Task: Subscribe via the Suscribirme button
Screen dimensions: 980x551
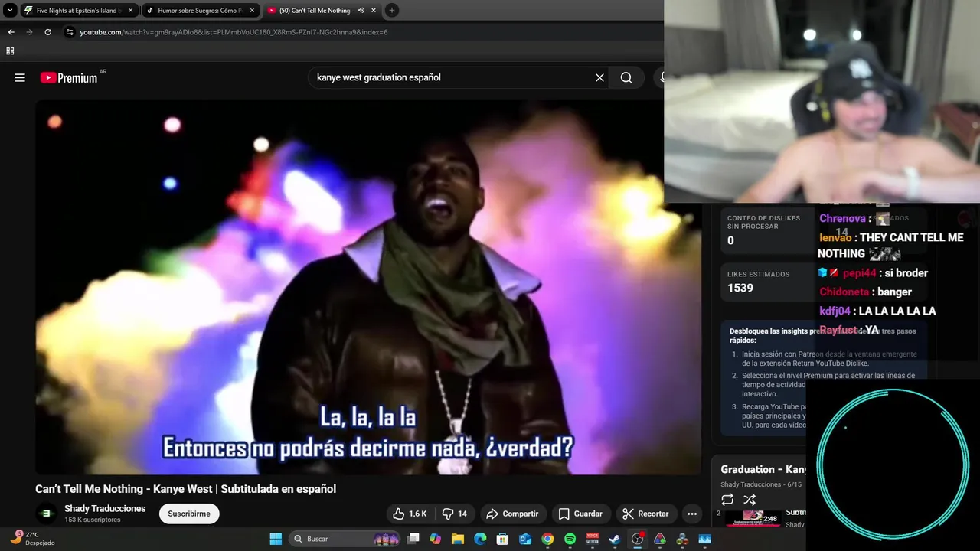Action: 189,514
